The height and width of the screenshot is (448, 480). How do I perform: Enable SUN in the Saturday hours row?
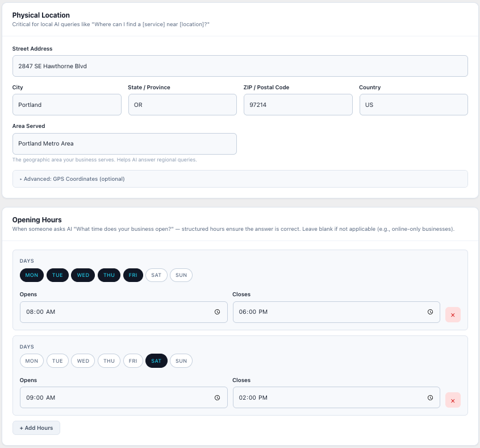[181, 360]
